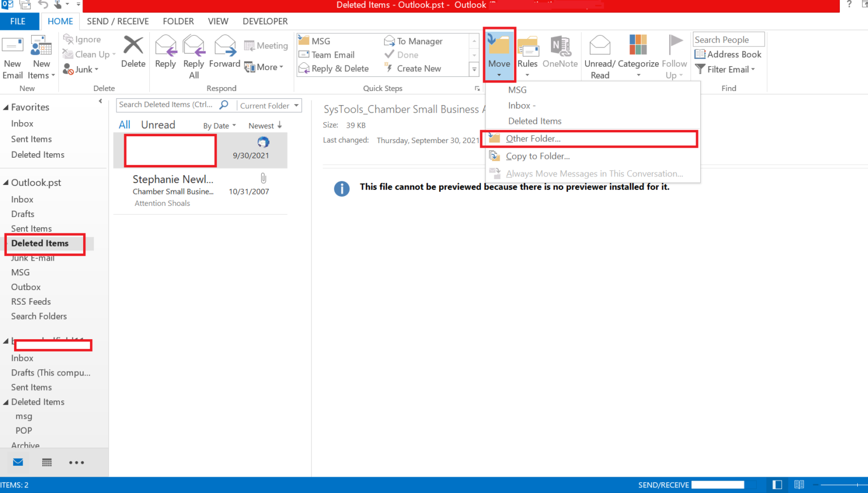Open the Rules dropdown
The width and height of the screenshot is (868, 493).
[x=527, y=57]
